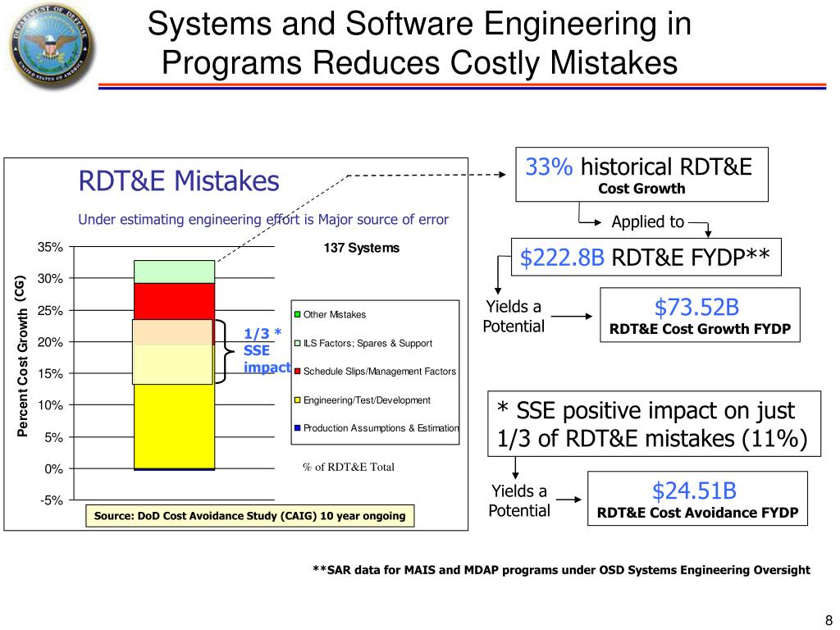Click the 5% y-axis tick label
The height and width of the screenshot is (630, 840).
click(53, 438)
